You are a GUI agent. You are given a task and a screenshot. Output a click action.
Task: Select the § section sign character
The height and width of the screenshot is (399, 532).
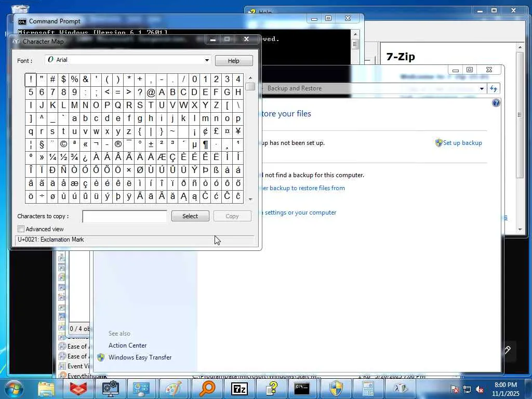42,144
